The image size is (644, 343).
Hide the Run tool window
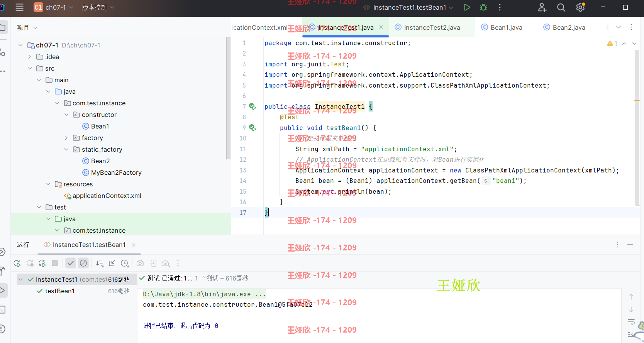click(x=630, y=245)
